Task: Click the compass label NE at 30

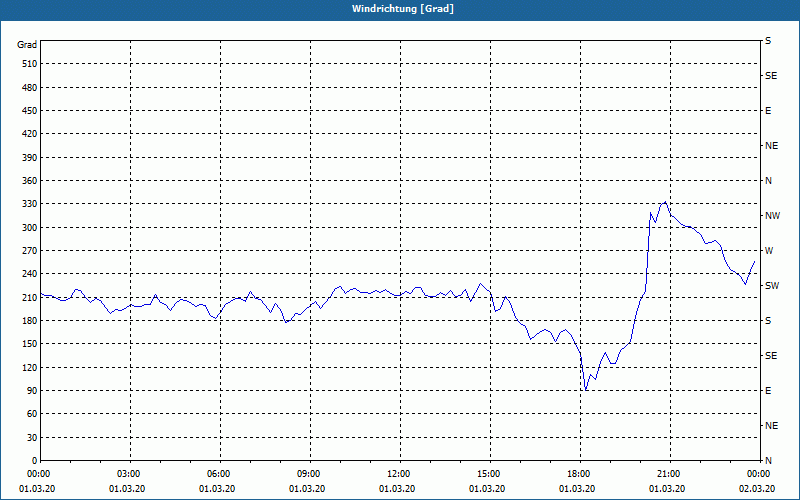Action: coord(771,426)
